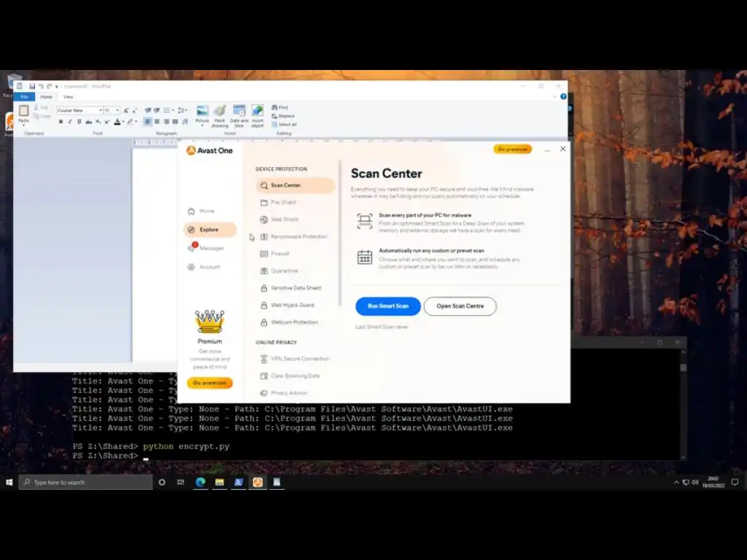This screenshot has width=747, height=560.
Task: Open the Courier New font family dropdown
Action: pos(101,111)
